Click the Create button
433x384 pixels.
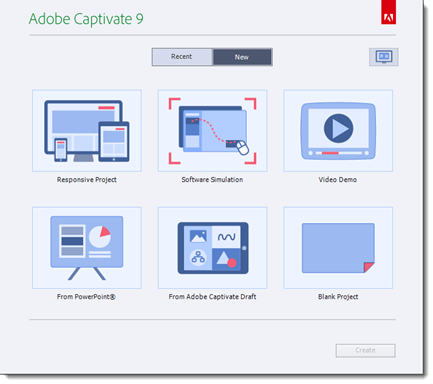point(365,350)
